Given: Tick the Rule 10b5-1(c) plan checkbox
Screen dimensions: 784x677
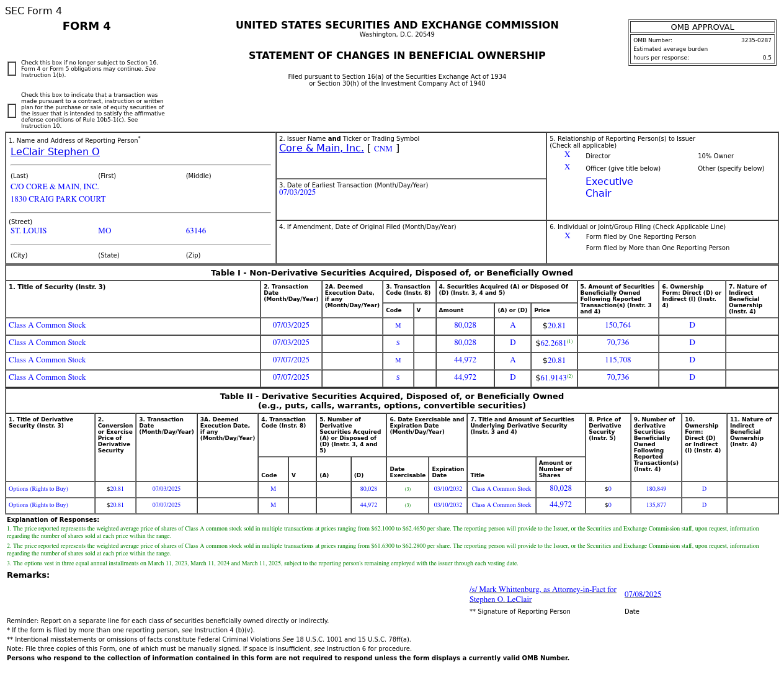Looking at the screenshot, I should click(12, 111).
